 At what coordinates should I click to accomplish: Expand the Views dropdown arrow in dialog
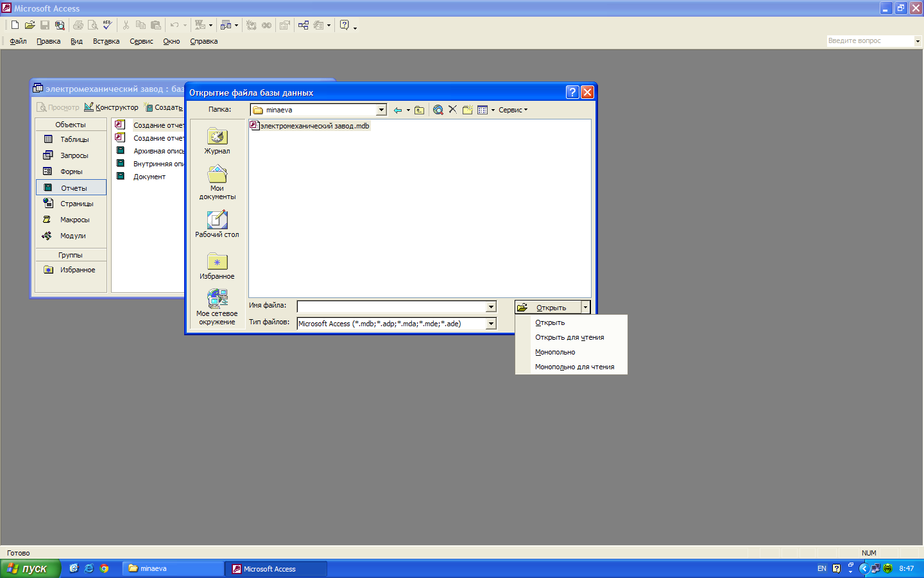pyautogui.click(x=493, y=110)
